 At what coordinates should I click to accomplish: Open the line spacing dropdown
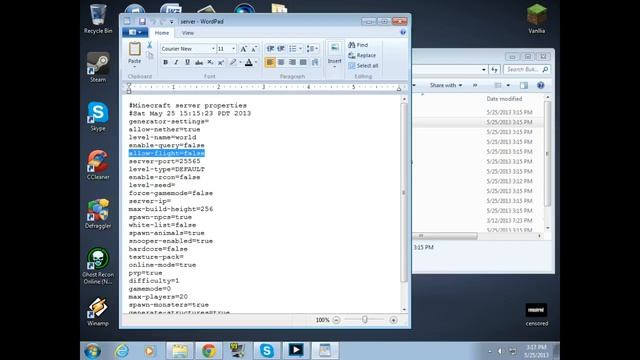click(x=312, y=49)
